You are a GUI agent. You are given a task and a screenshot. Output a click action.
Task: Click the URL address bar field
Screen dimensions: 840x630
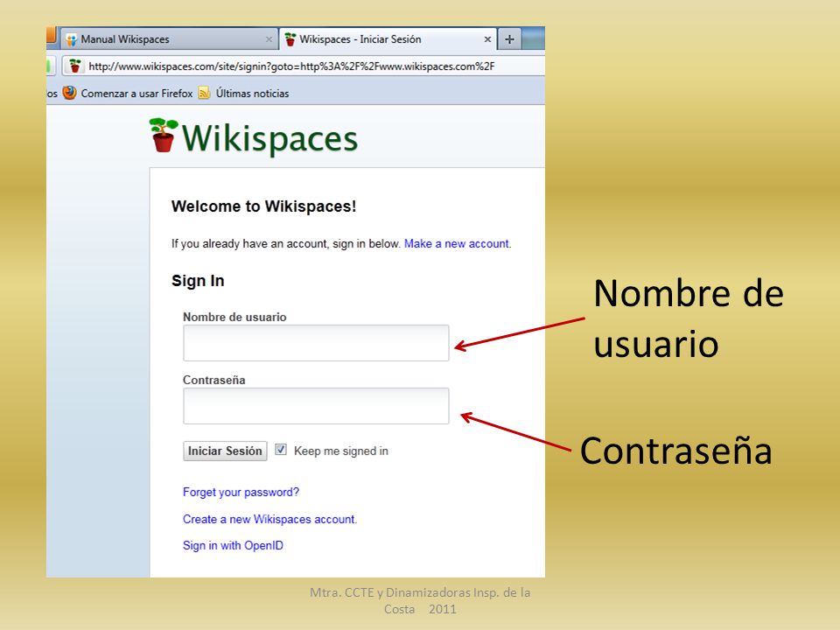click(x=304, y=66)
